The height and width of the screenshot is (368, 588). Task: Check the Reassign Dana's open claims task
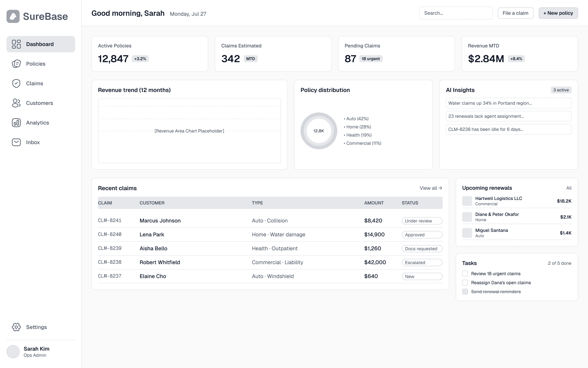465,283
